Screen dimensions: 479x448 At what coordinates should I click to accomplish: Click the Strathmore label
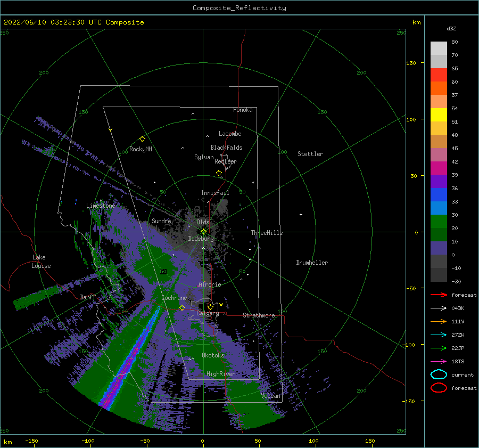tap(259, 315)
